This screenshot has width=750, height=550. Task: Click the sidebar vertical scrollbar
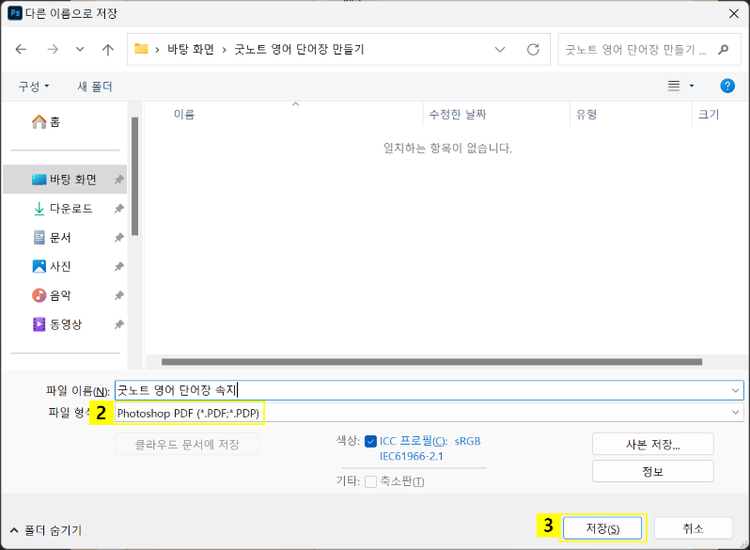tap(135, 176)
